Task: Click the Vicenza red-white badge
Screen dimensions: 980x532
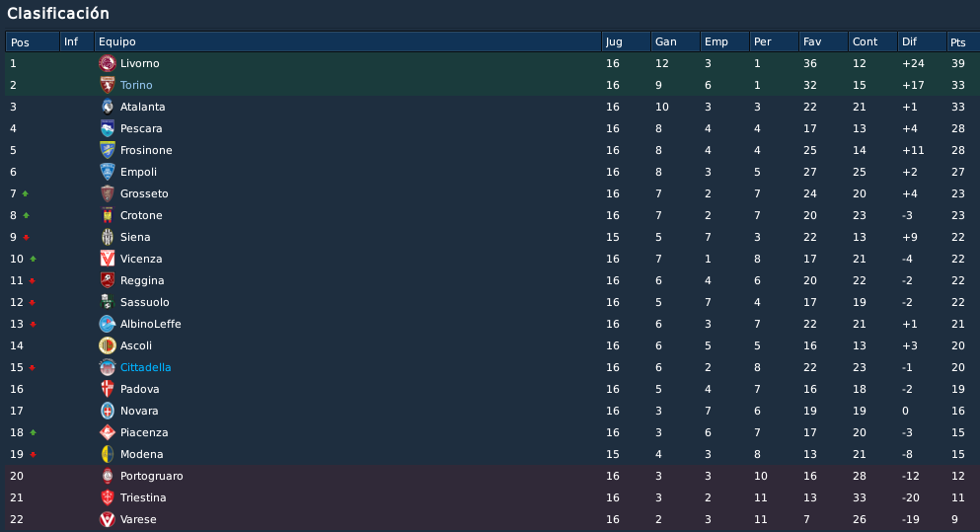Action: [108, 259]
